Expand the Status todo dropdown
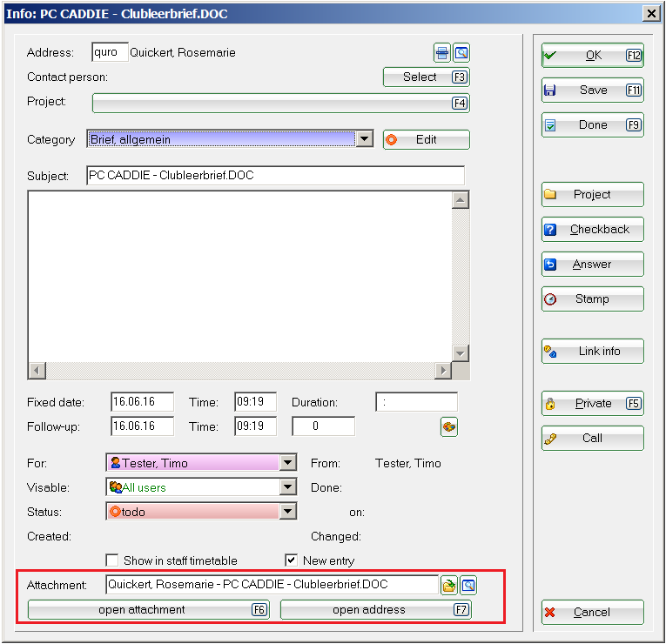 coord(288,513)
